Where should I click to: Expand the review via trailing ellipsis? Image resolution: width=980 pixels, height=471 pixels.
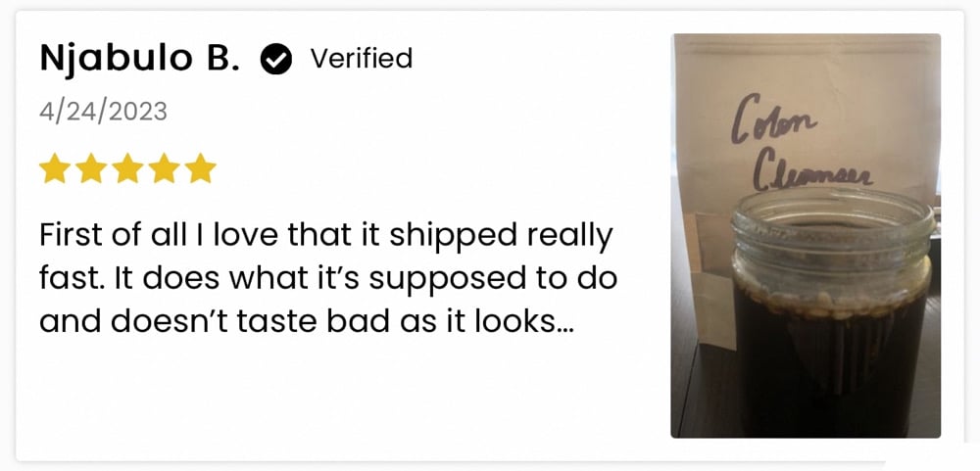tap(564, 323)
